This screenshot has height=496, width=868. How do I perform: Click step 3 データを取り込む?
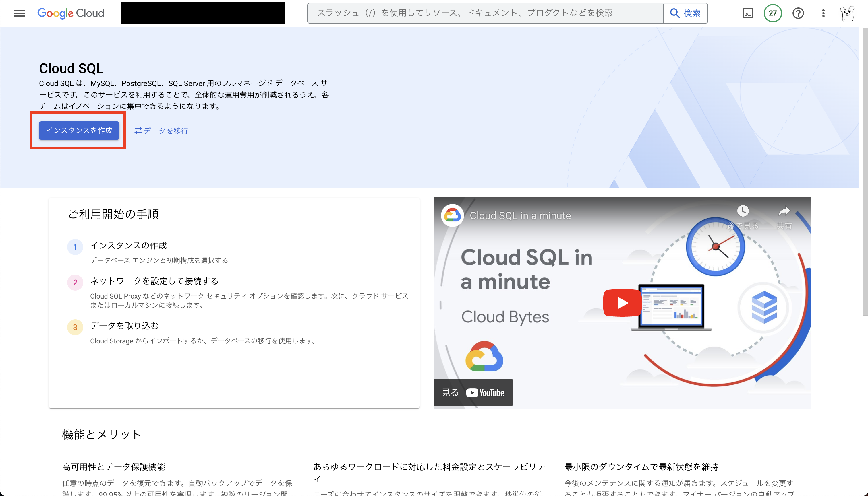pyautogui.click(x=124, y=326)
